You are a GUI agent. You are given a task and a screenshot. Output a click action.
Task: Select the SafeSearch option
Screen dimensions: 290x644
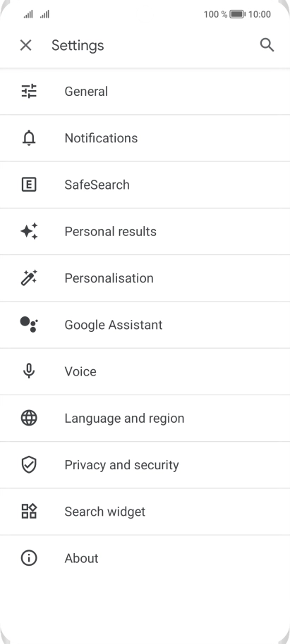click(145, 185)
